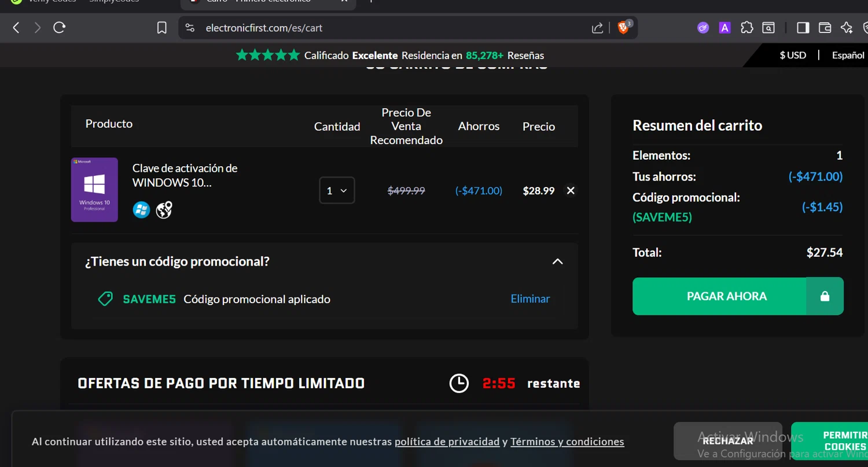Click PERMITIR COOKIES button
The width and height of the screenshot is (868, 467).
coord(830,441)
